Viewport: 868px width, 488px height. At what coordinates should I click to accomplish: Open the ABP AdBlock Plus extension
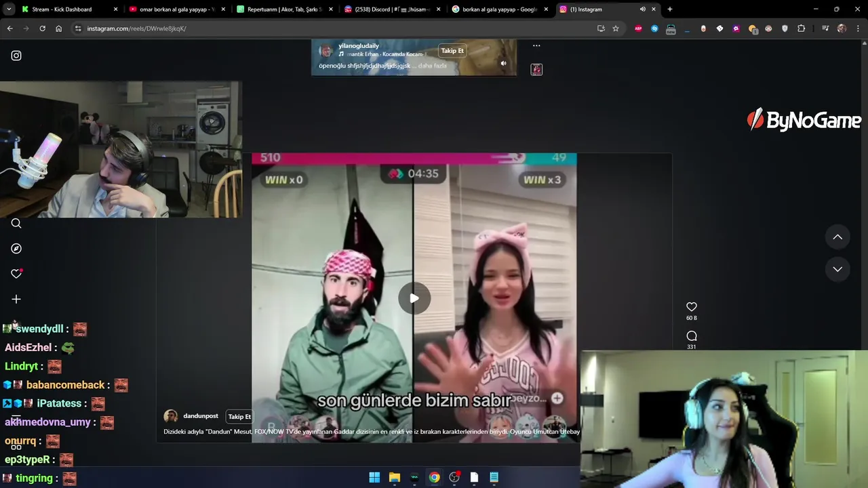[638, 28]
